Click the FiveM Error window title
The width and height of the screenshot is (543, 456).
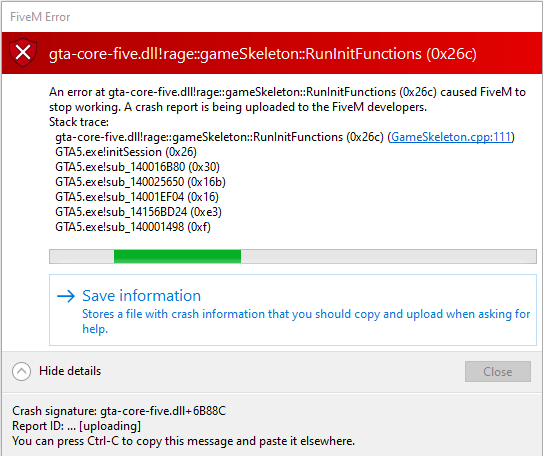[40, 17]
